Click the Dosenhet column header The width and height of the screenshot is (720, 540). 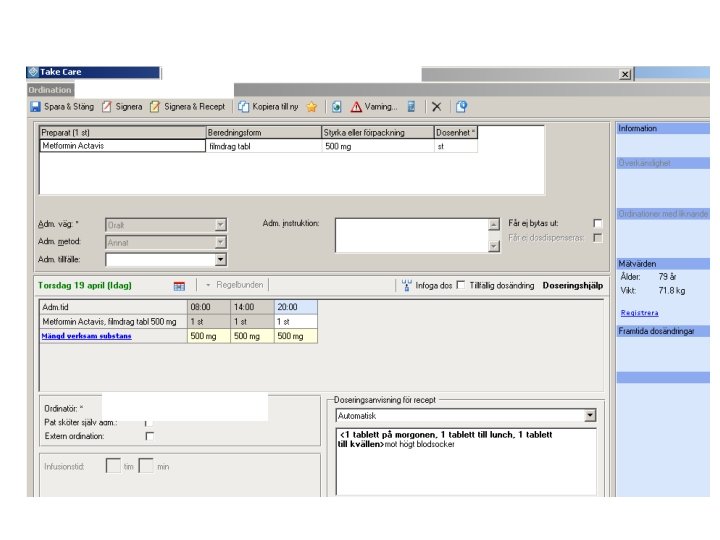click(x=456, y=133)
